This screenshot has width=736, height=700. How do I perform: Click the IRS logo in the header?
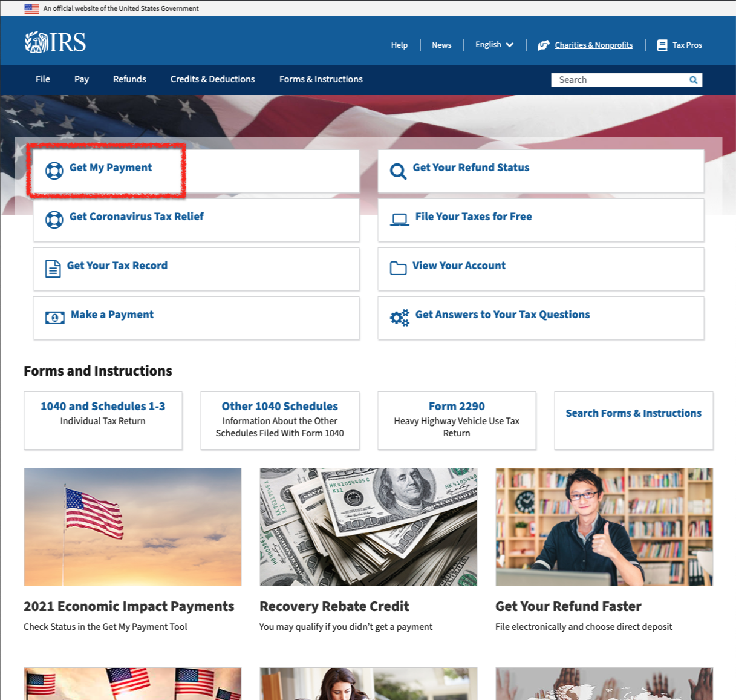(55, 42)
